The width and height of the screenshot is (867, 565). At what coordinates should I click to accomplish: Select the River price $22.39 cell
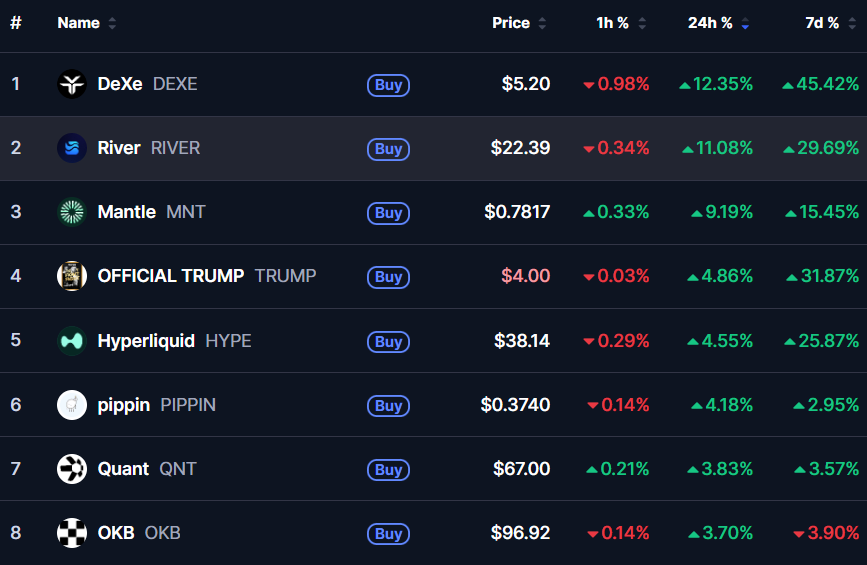520,148
